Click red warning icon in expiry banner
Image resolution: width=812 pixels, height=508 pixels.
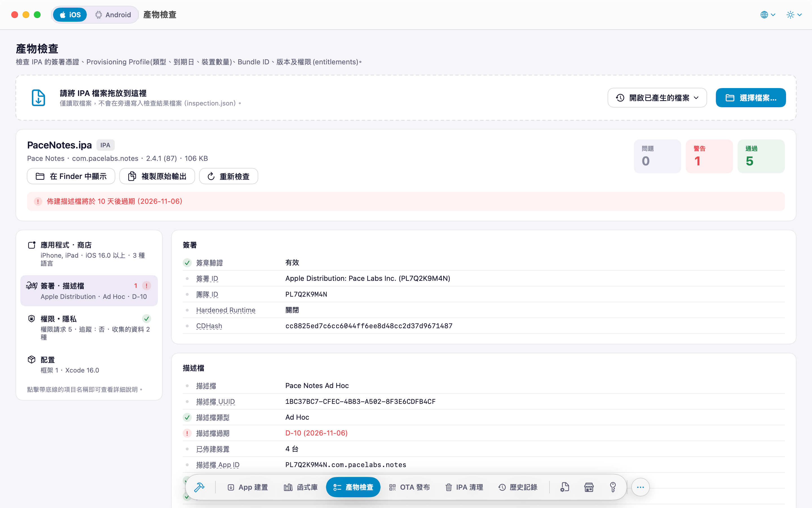[38, 201]
